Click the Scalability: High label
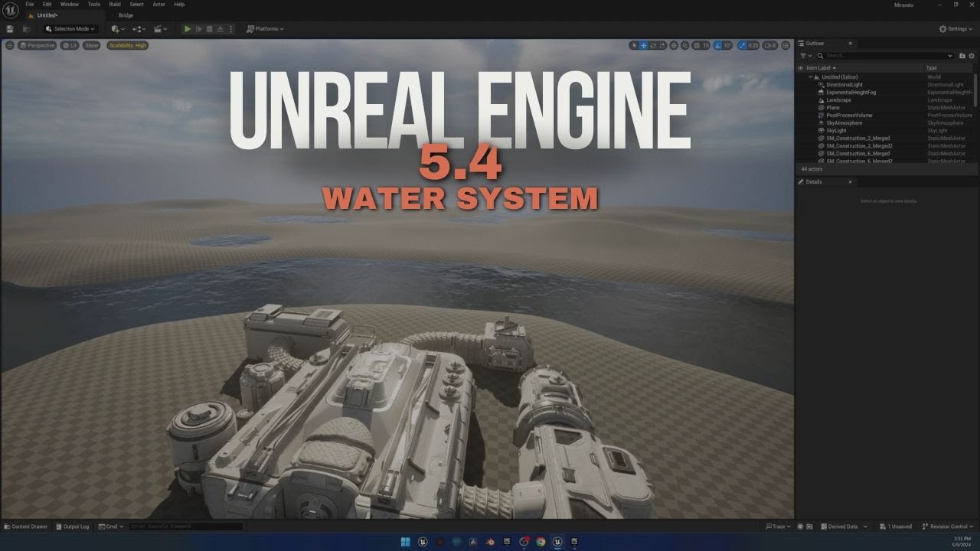The height and width of the screenshot is (551, 980). pos(128,45)
